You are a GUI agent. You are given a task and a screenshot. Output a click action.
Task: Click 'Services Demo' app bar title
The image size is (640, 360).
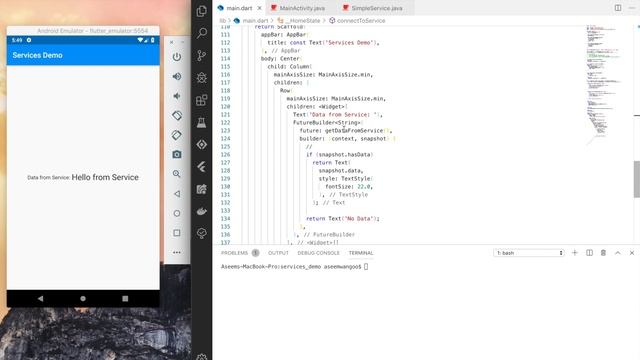click(x=37, y=55)
